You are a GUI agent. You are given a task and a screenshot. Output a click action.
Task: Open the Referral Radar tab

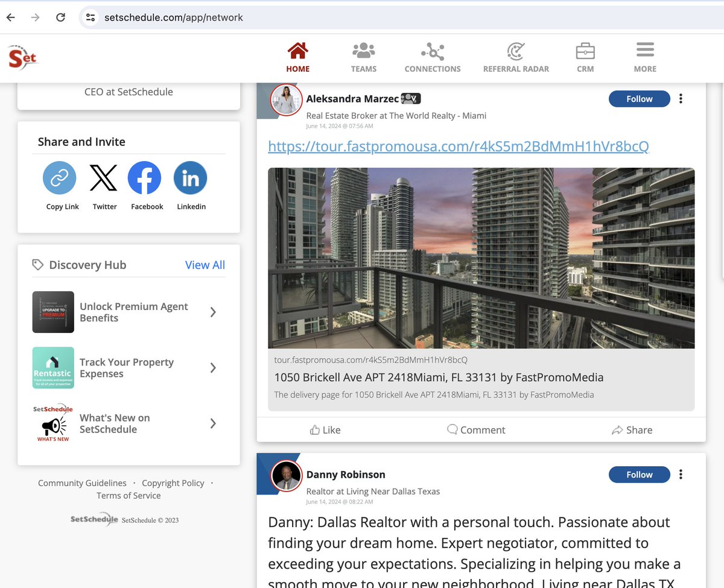coord(516,58)
